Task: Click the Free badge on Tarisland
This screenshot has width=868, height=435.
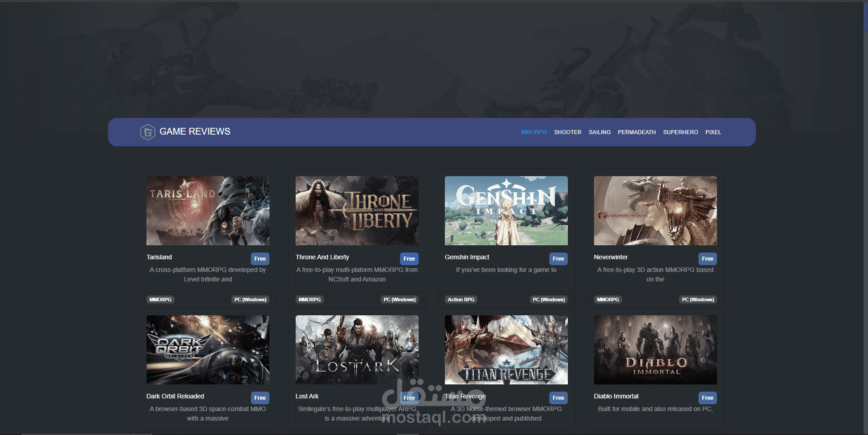Action: [260, 259]
